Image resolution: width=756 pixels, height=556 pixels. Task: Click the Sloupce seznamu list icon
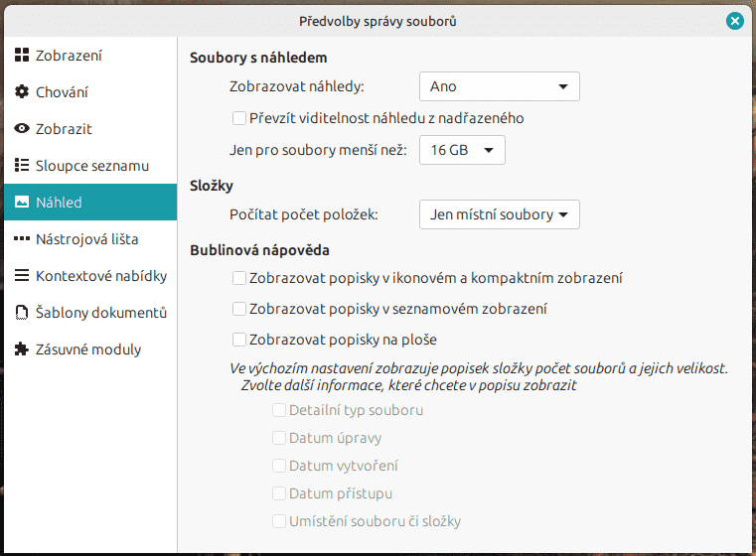pos(22,166)
